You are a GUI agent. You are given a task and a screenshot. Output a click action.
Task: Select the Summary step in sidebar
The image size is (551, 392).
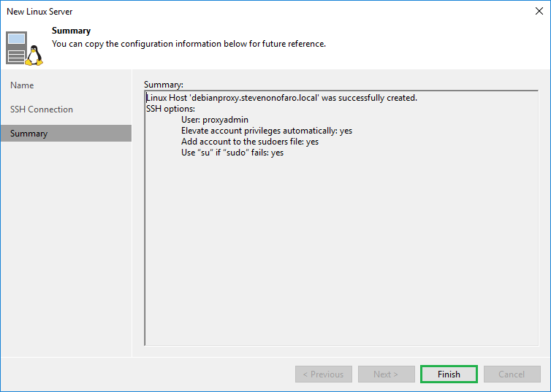tap(29, 134)
